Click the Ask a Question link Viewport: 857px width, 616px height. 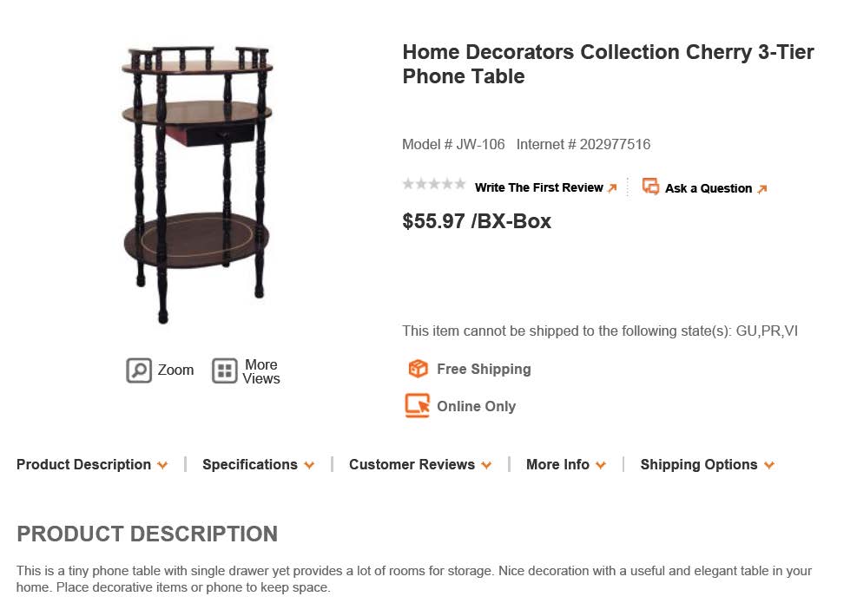point(709,188)
